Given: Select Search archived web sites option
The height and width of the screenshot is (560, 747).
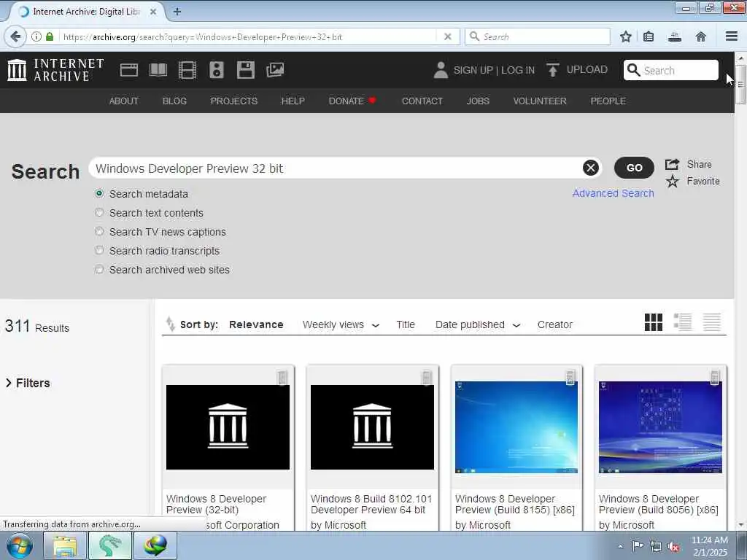Looking at the screenshot, I should [x=99, y=270].
